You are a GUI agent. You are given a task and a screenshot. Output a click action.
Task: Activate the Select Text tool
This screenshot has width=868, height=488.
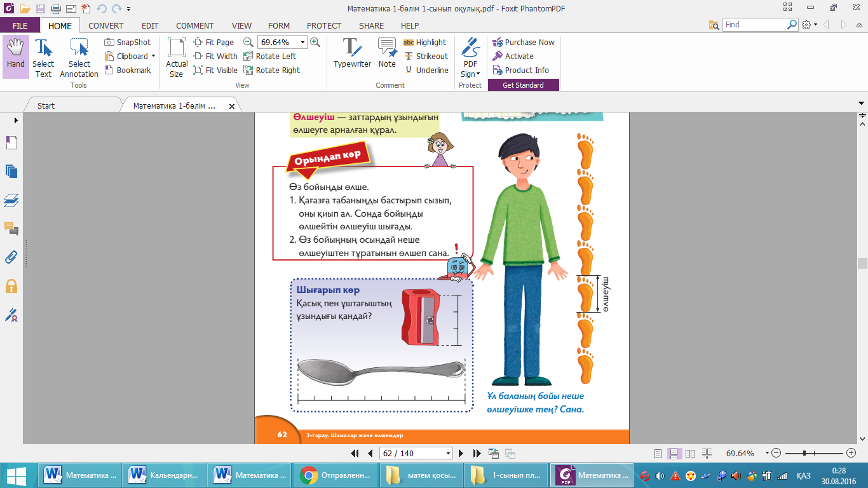(43, 56)
